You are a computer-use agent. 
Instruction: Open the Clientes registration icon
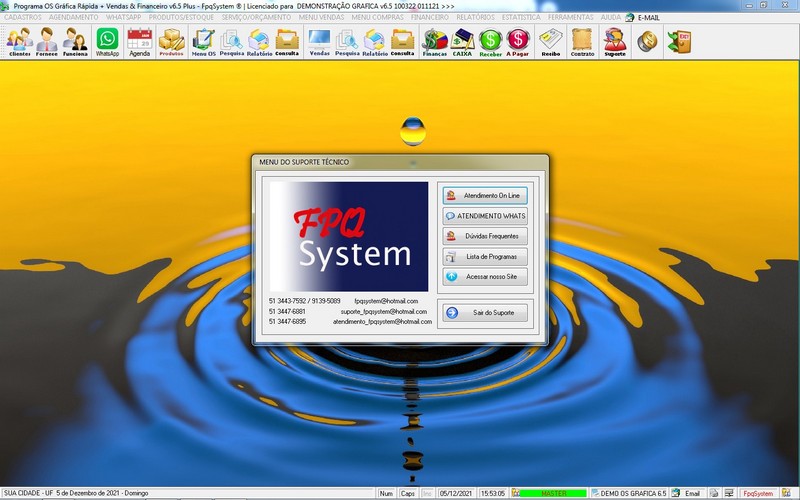coord(19,42)
